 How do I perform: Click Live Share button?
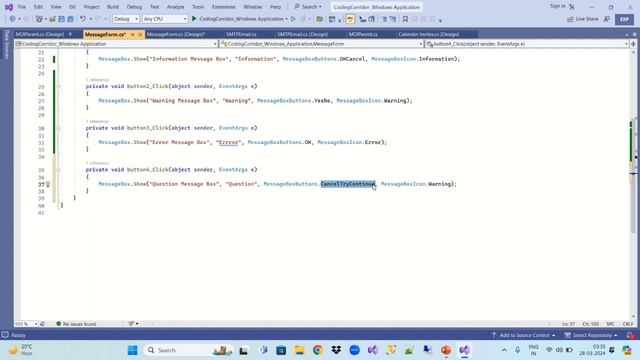click(x=583, y=19)
